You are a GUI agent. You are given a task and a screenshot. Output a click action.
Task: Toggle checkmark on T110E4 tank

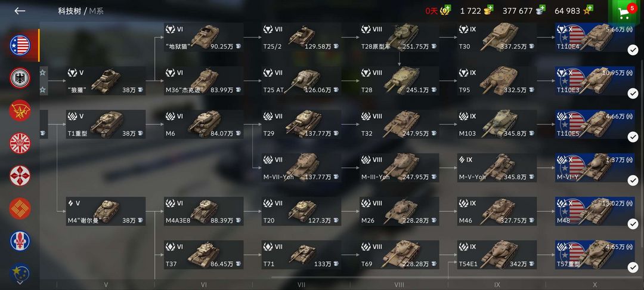pos(633,50)
